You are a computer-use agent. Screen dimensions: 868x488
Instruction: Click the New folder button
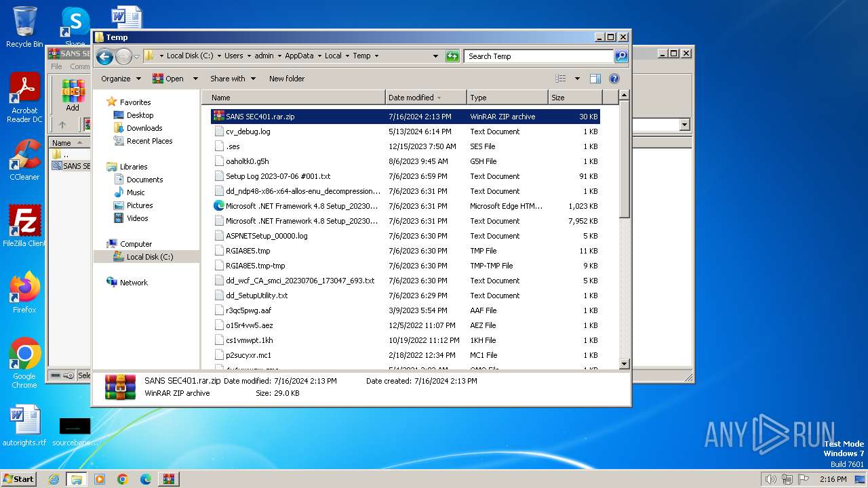[287, 79]
